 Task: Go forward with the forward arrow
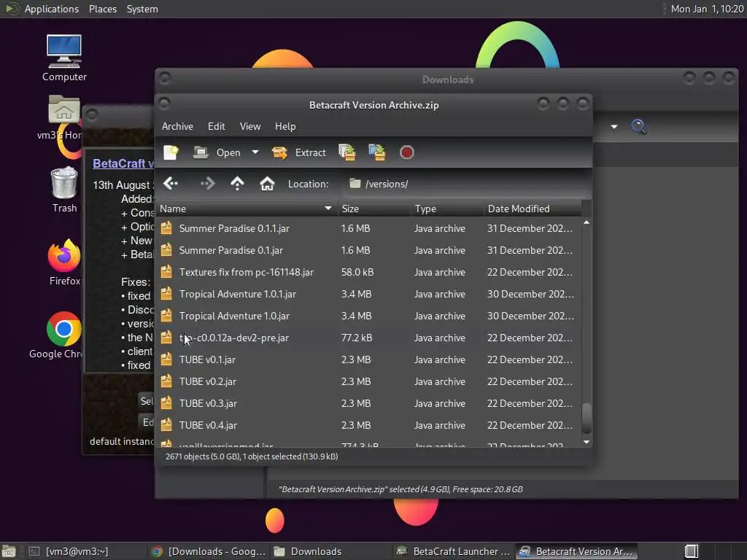coord(208,183)
